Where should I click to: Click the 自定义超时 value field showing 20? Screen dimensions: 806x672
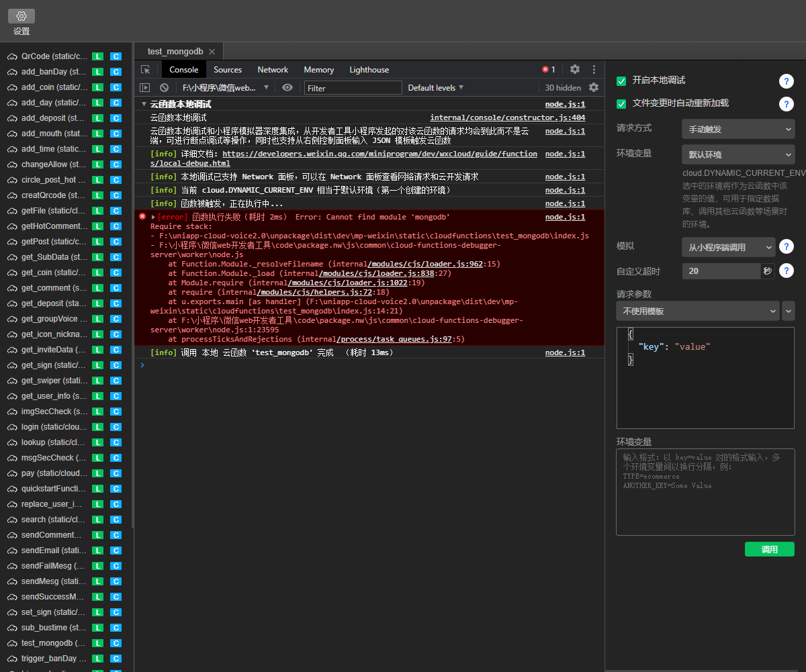coord(721,271)
